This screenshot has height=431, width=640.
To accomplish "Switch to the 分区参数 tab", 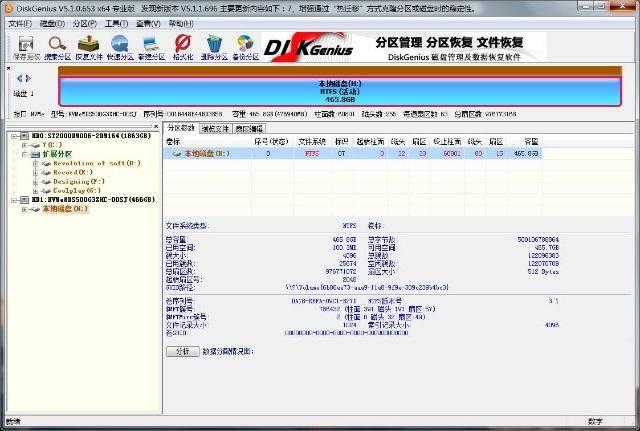I will (x=181, y=128).
